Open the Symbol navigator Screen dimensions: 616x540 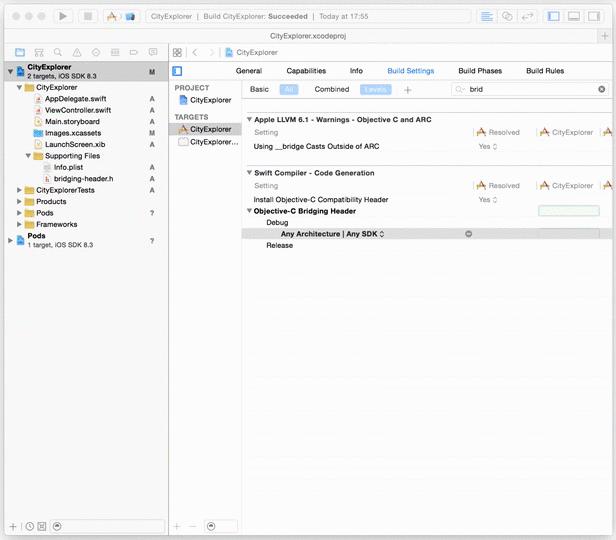pos(39,52)
